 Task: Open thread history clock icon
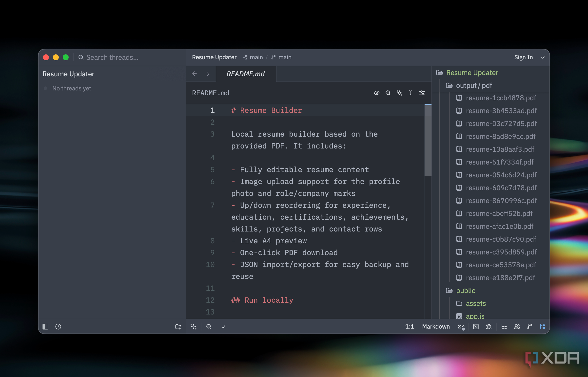[58, 327]
